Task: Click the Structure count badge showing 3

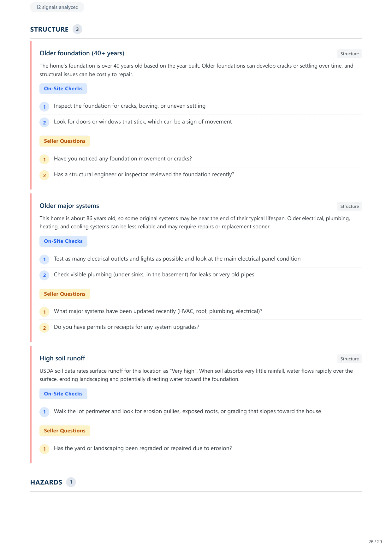Action: tap(77, 29)
